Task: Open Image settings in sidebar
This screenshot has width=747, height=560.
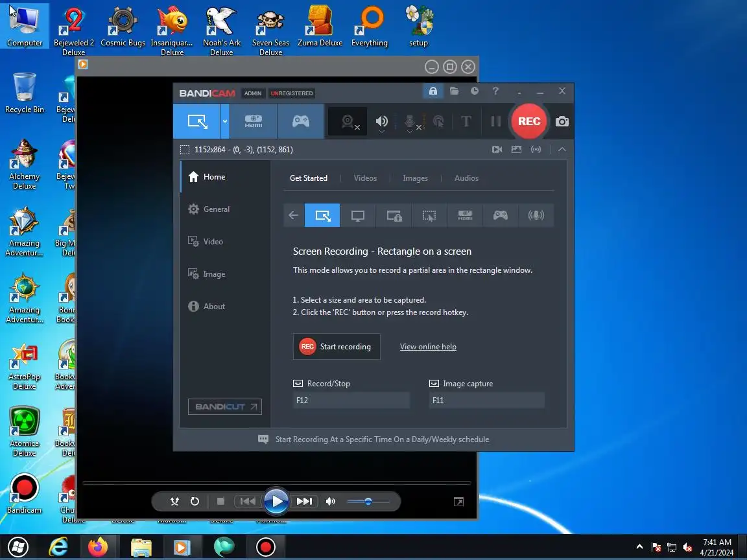Action: pyautogui.click(x=226, y=274)
